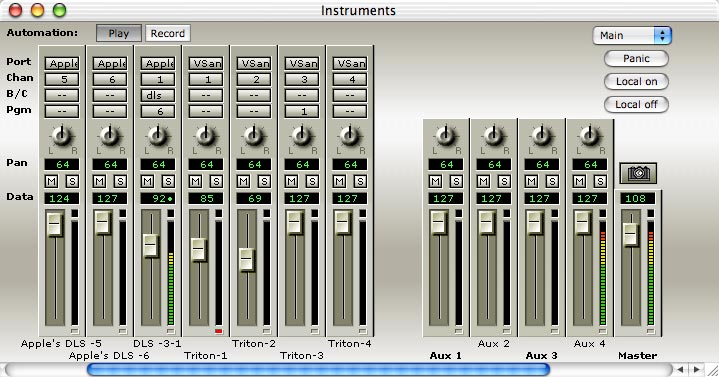Click the pan knob on Triton-4 strip
The width and height of the screenshot is (719, 377).
tap(349, 135)
